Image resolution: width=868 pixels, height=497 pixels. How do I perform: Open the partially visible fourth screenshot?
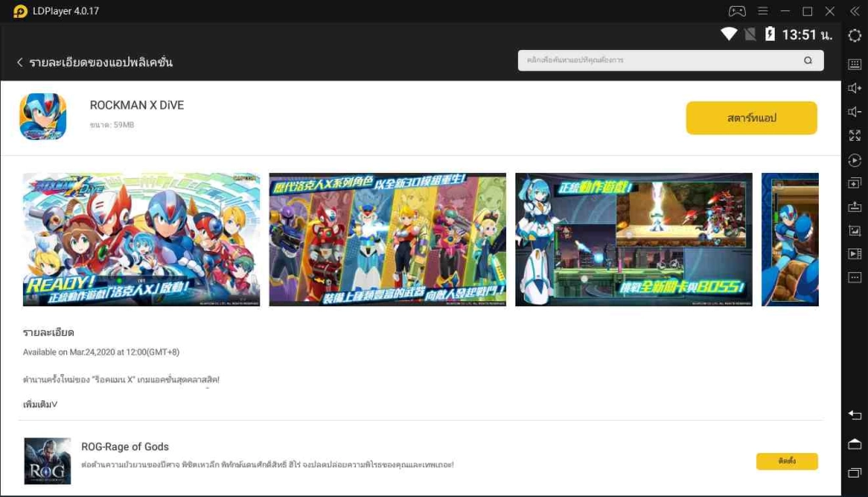[790, 239]
